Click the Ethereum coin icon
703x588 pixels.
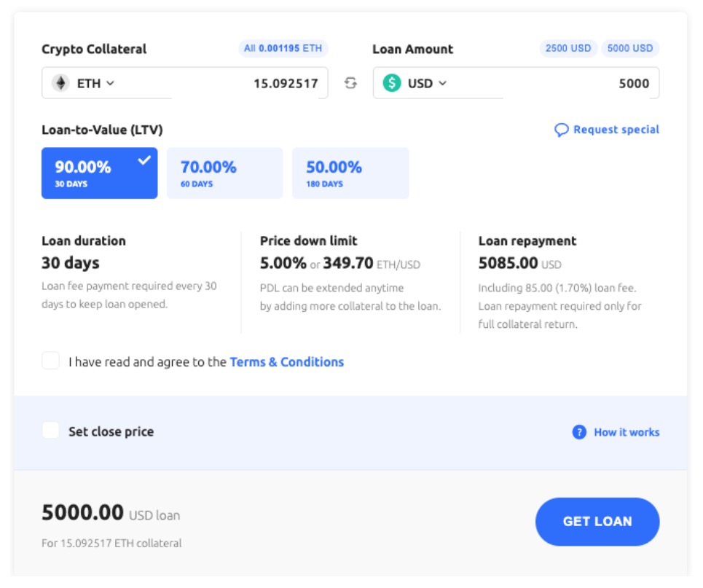coord(60,83)
